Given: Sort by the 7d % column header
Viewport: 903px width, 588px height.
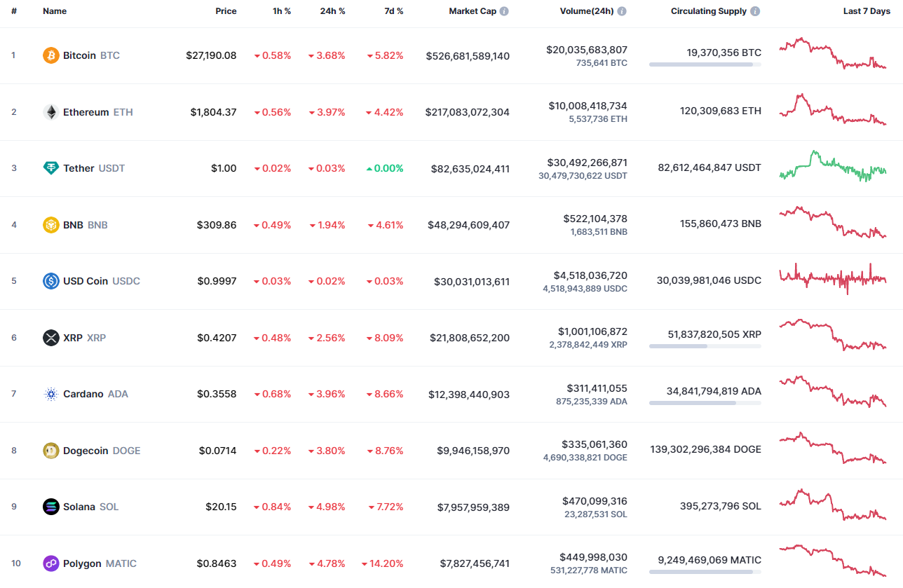Looking at the screenshot, I should 394,11.
